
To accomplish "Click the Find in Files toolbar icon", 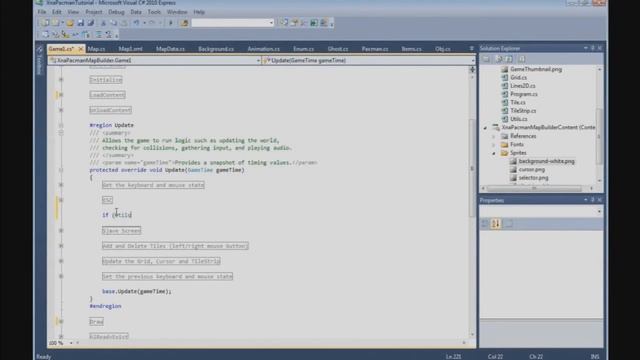I will [x=184, y=23].
